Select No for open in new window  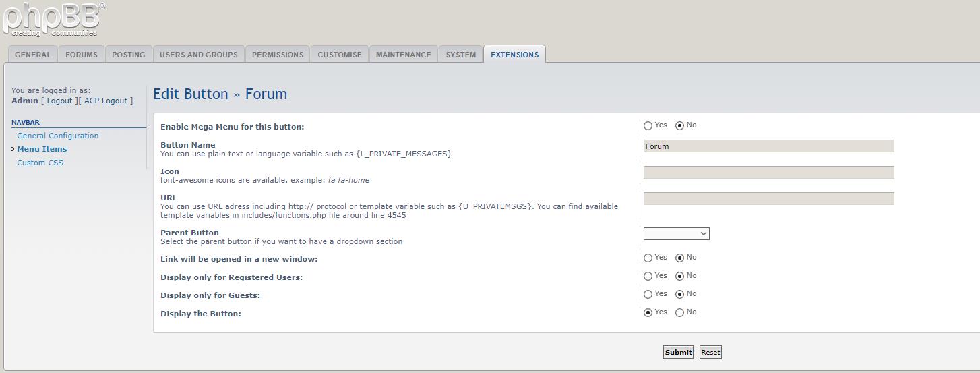(679, 258)
